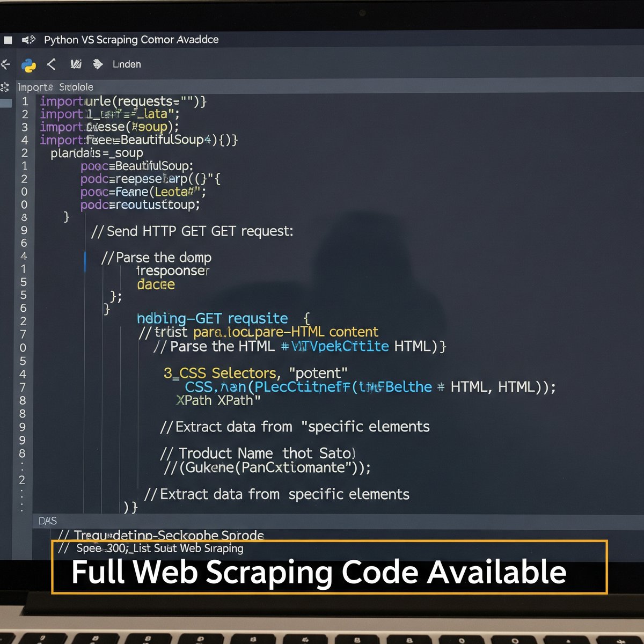Image resolution: width=644 pixels, height=644 pixels.
Task: Click the yellow 'dacee' word
Action: pos(156,284)
